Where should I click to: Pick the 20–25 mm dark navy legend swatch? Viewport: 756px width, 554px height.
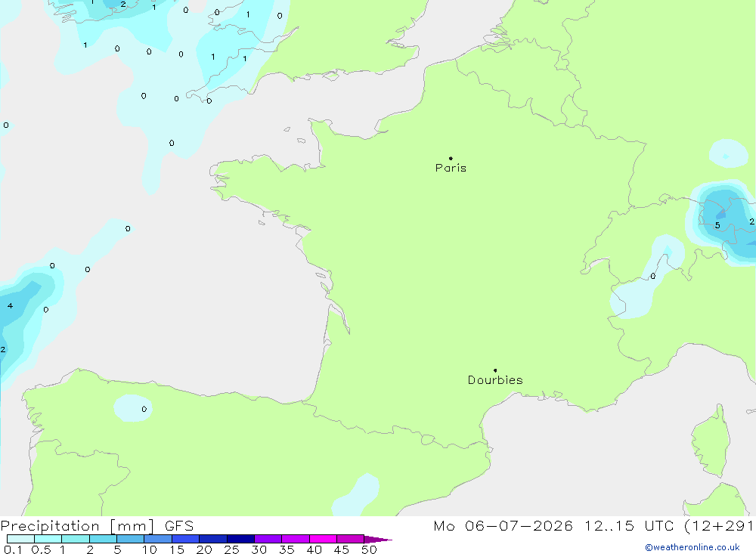click(x=212, y=539)
